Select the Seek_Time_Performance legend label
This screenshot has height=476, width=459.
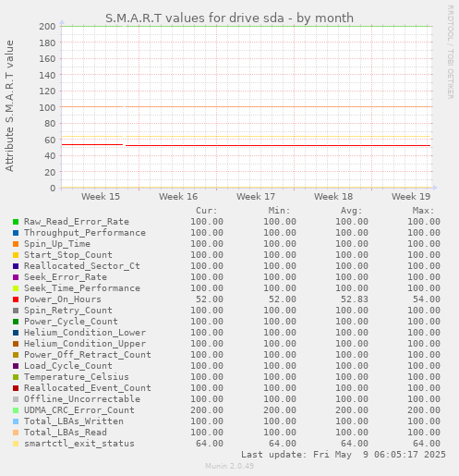(x=82, y=288)
